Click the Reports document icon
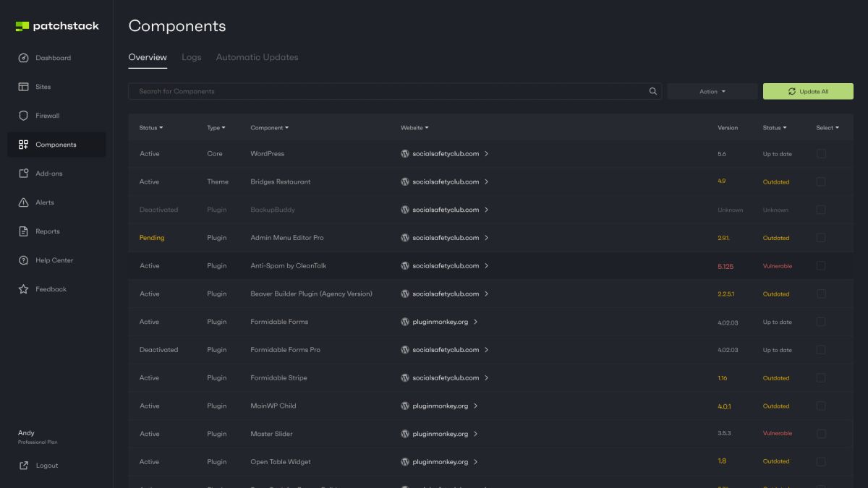 pos(23,231)
